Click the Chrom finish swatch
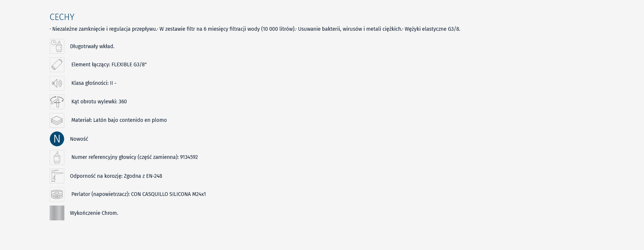The height and width of the screenshot is (250, 644). point(57,213)
